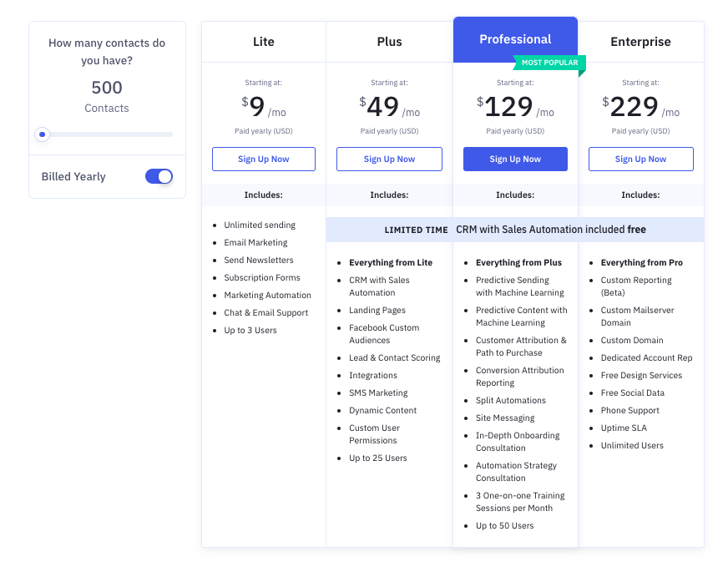Select the Lite plan header
Viewport: 728px width, 562px height.
(264, 42)
